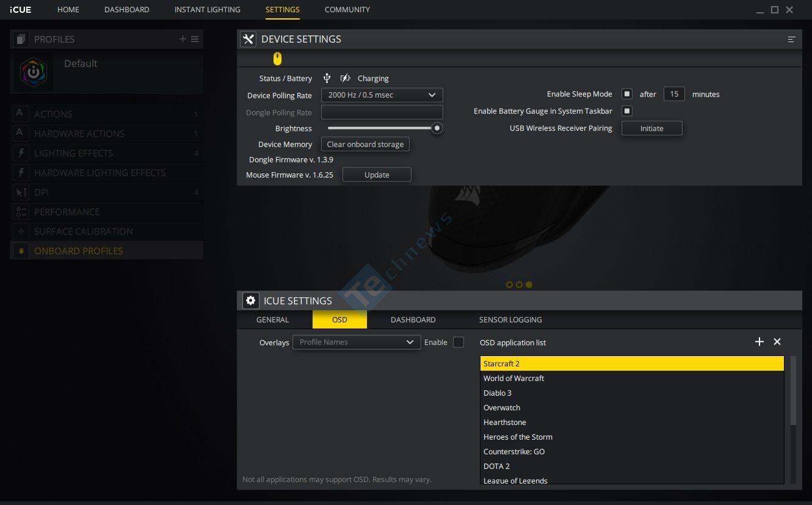The height and width of the screenshot is (505, 812).
Task: Click the USB connection status icon
Action: click(x=327, y=78)
